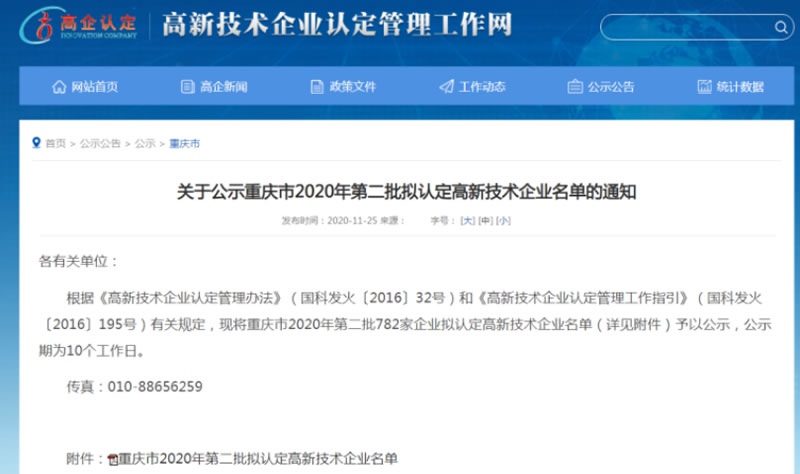Click the clipboard icon beside 公示公告
Viewport: 800px width, 474px height.
[x=575, y=87]
